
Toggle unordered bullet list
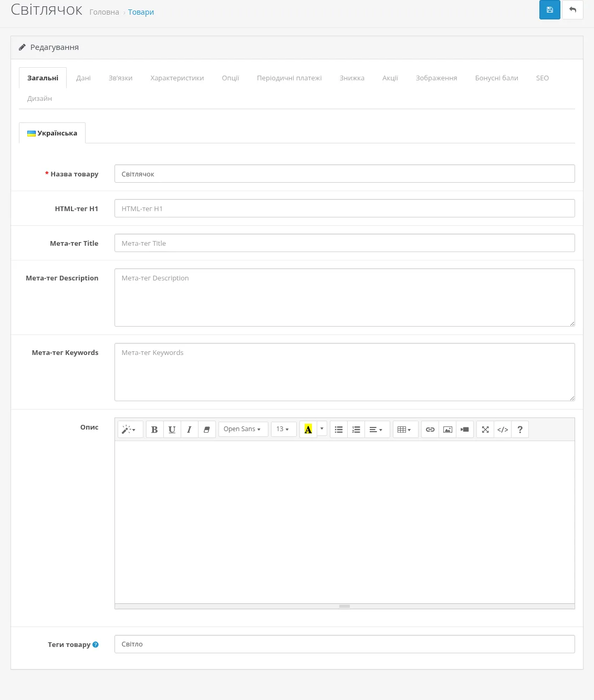coord(339,430)
